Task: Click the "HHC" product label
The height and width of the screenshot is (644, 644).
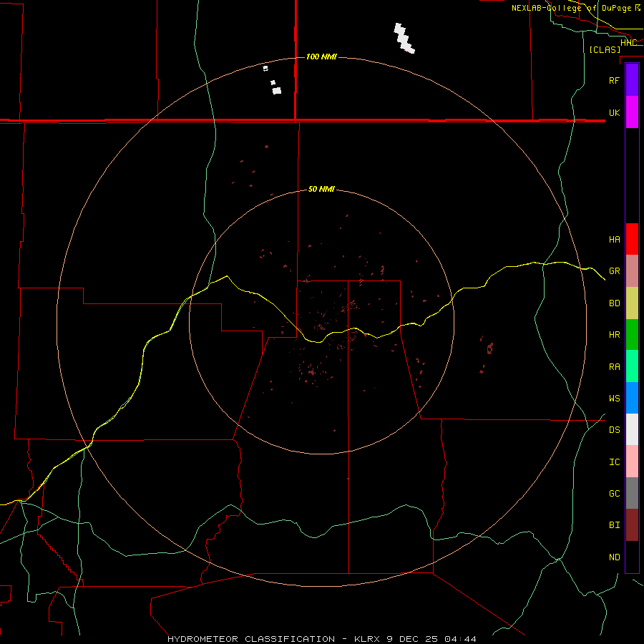Action: coord(629,43)
